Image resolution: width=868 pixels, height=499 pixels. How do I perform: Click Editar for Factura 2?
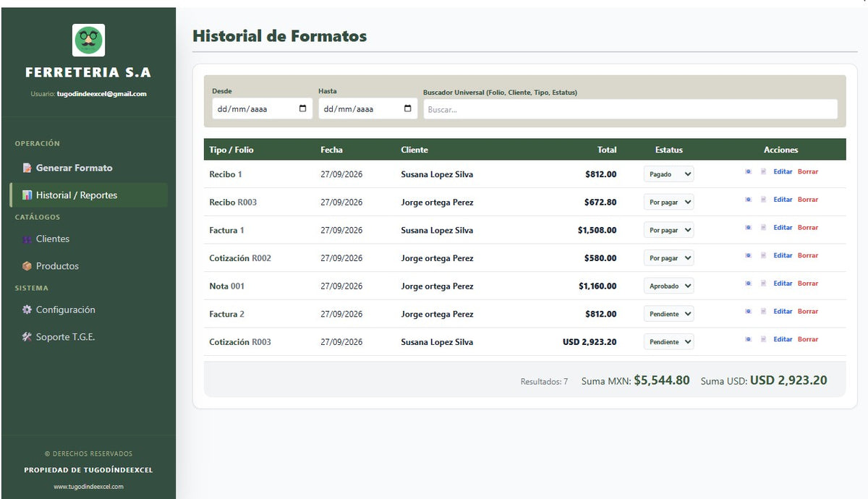(x=783, y=311)
